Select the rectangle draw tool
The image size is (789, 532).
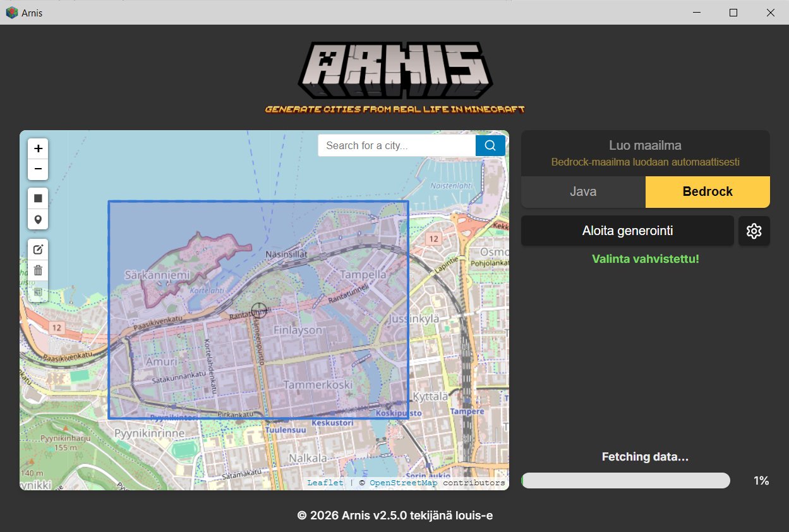tap(38, 198)
